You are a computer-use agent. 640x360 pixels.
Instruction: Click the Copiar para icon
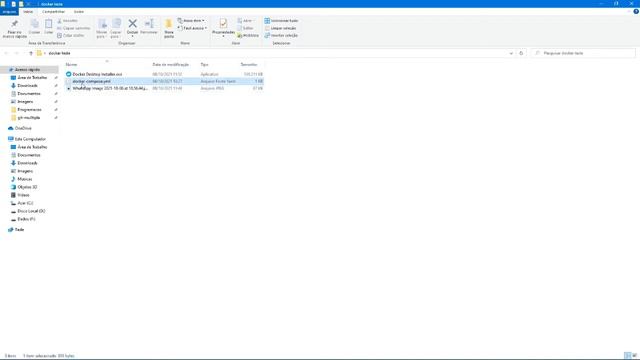tap(116, 24)
